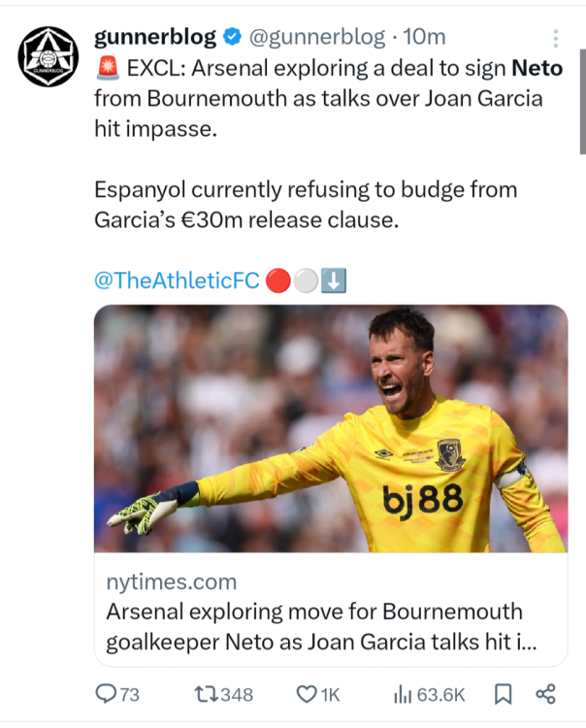586x728 pixels.
Task: Reply to the gunnerblog tweet
Action: [104, 693]
